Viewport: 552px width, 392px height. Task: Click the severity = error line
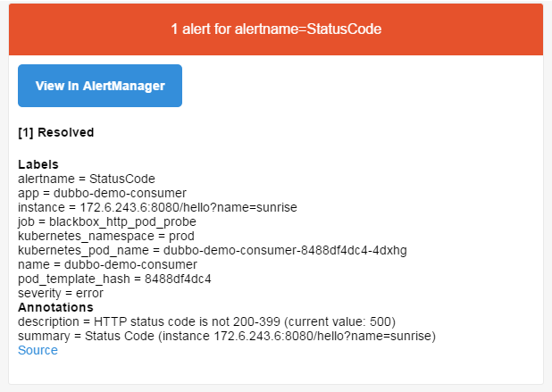61,293
